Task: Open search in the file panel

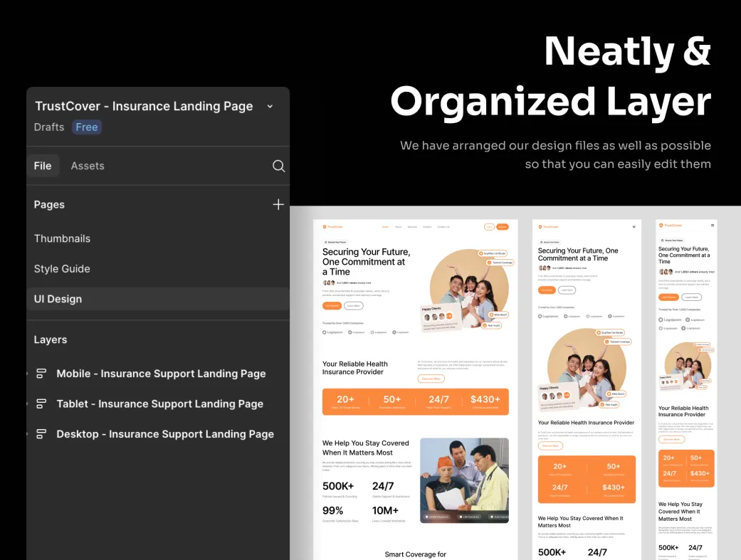Action: pos(278,166)
